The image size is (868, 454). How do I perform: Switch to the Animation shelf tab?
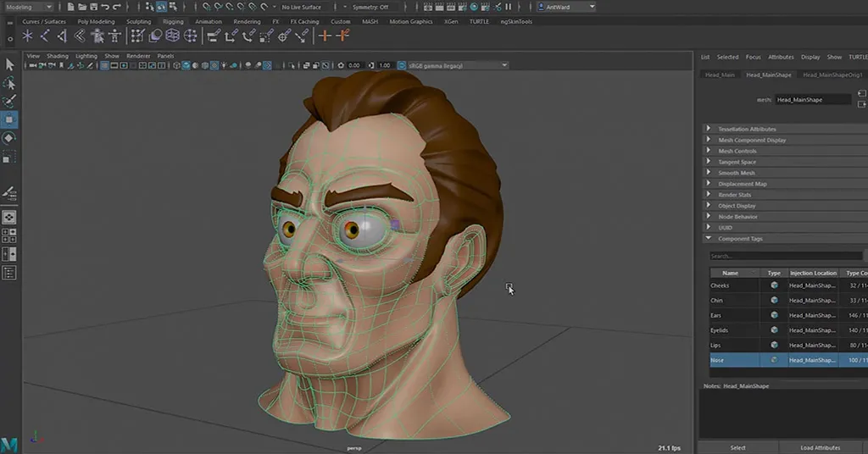209,21
